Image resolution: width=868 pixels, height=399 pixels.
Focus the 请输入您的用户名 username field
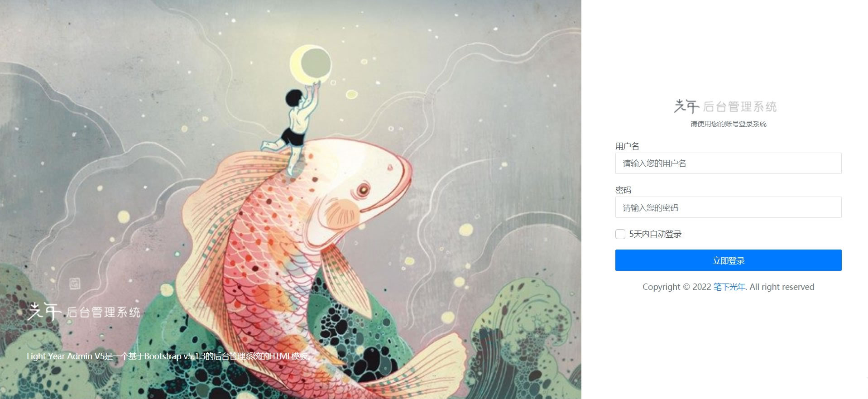click(728, 163)
